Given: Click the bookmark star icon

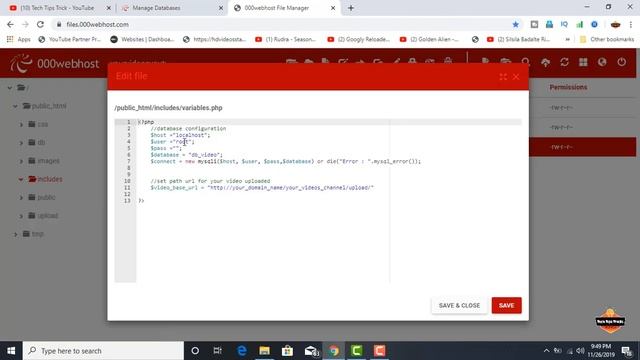Looking at the screenshot, I should (x=516, y=24).
